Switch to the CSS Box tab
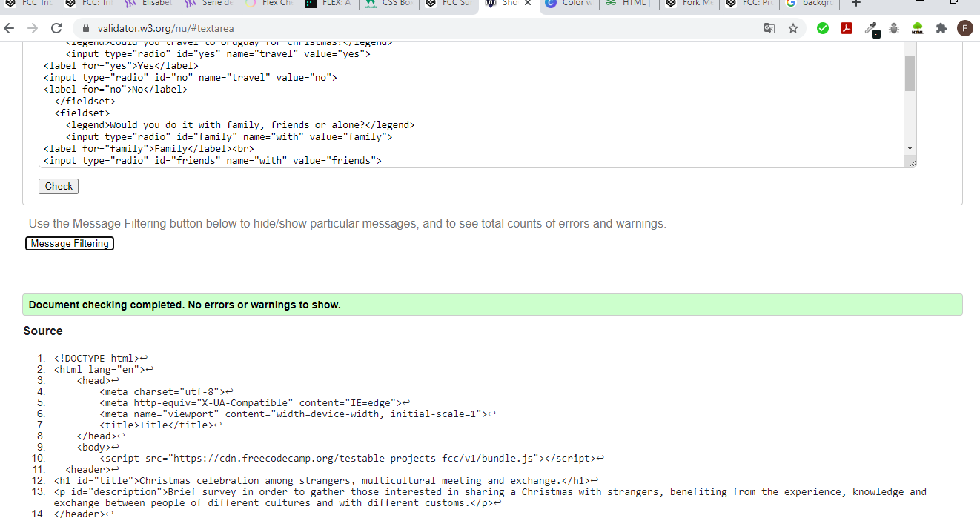Screen dimensions: 980x518 [388, 4]
